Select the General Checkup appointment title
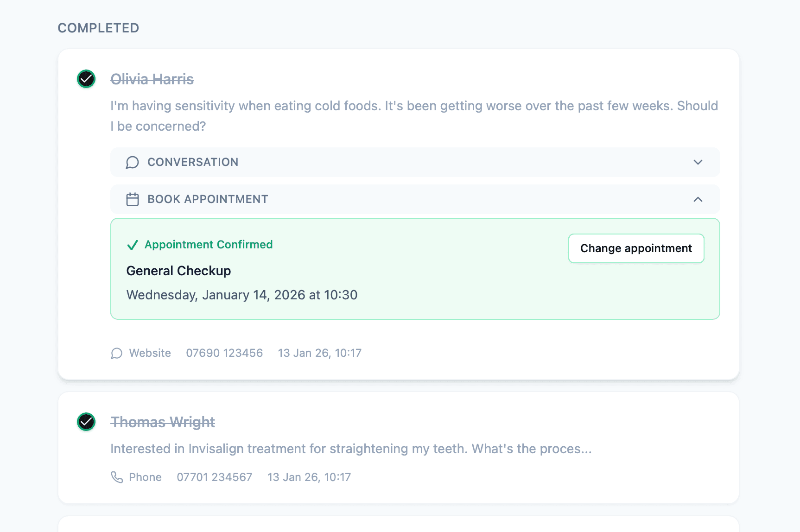800x532 pixels. tap(178, 271)
